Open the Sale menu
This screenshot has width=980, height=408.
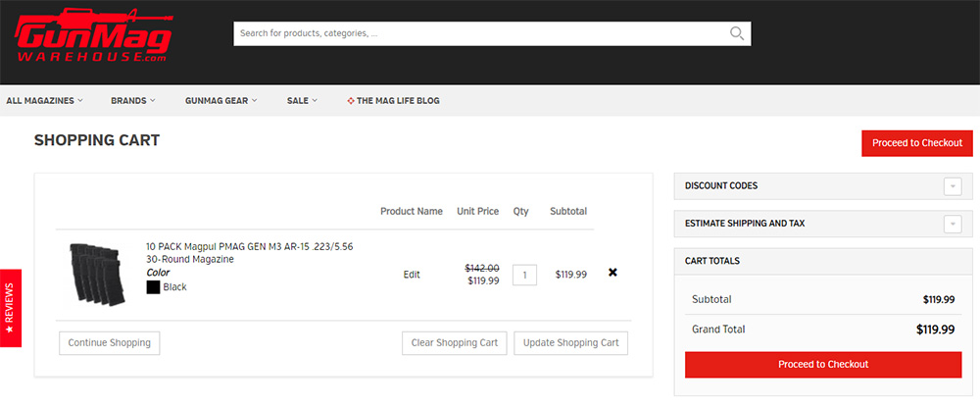point(302,100)
